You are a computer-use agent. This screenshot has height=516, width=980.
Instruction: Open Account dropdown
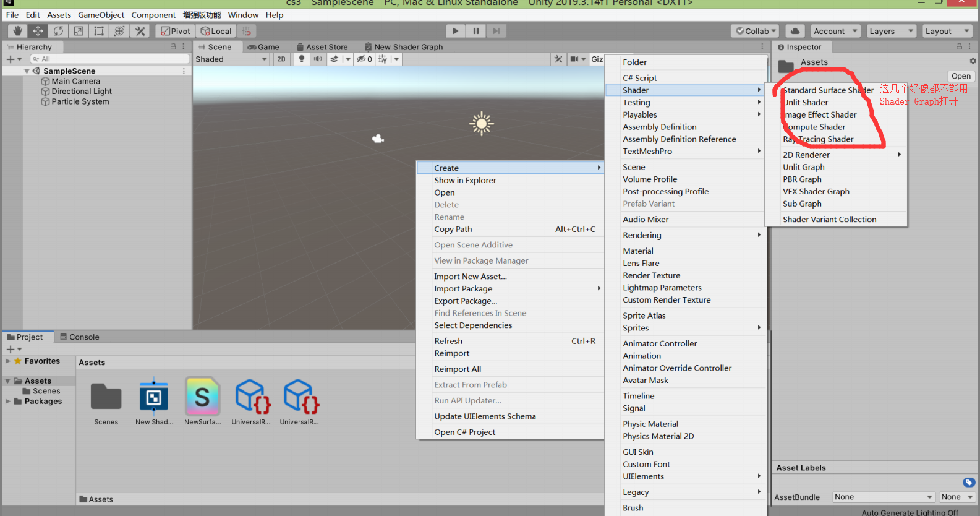[835, 31]
